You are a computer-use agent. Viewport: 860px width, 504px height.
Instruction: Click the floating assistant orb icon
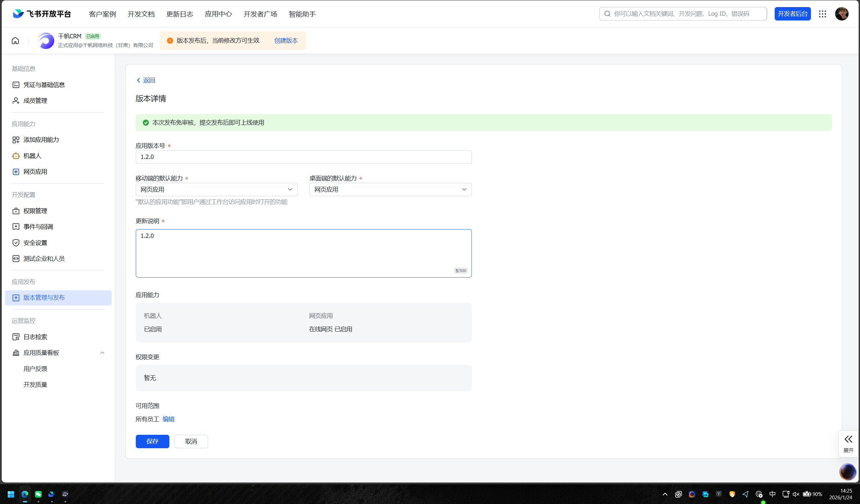click(847, 472)
